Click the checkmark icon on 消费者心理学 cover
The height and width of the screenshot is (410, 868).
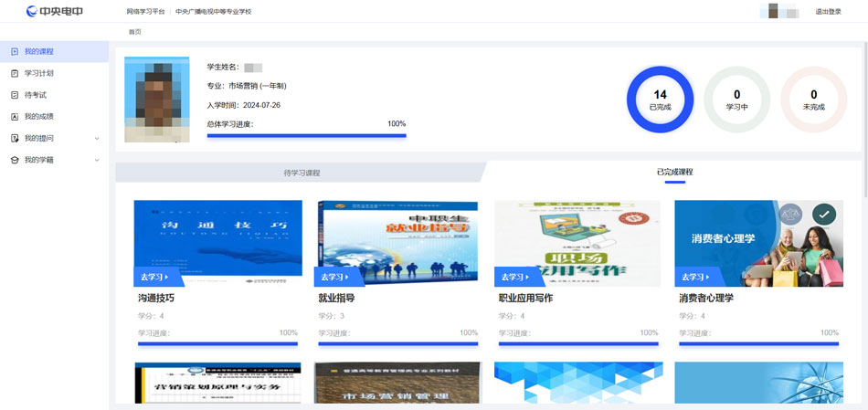(824, 214)
